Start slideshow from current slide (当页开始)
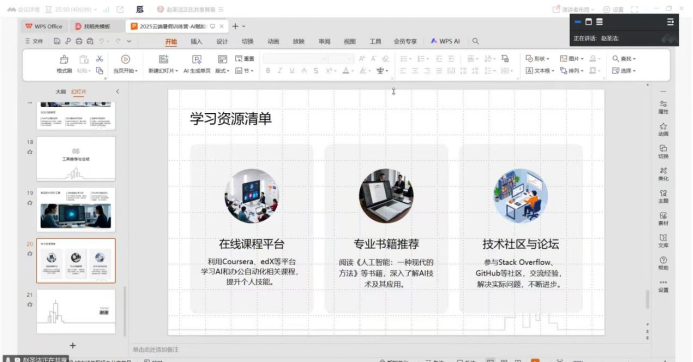This screenshot has height=362, width=693. point(126,59)
